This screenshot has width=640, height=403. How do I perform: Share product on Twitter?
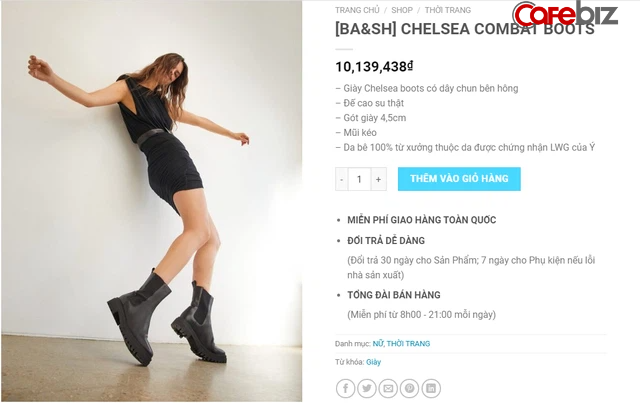[367, 388]
